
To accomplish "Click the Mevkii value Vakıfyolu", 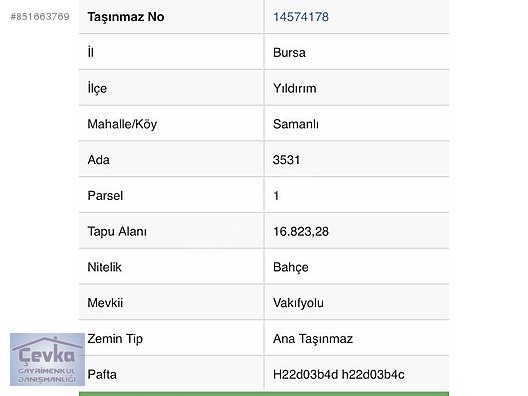I will 298,303.
